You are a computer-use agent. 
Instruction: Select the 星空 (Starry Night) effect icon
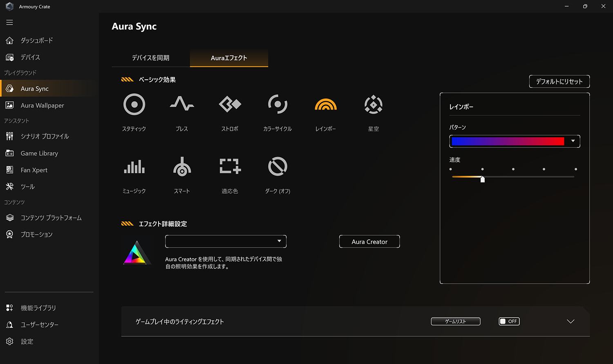[x=373, y=105]
